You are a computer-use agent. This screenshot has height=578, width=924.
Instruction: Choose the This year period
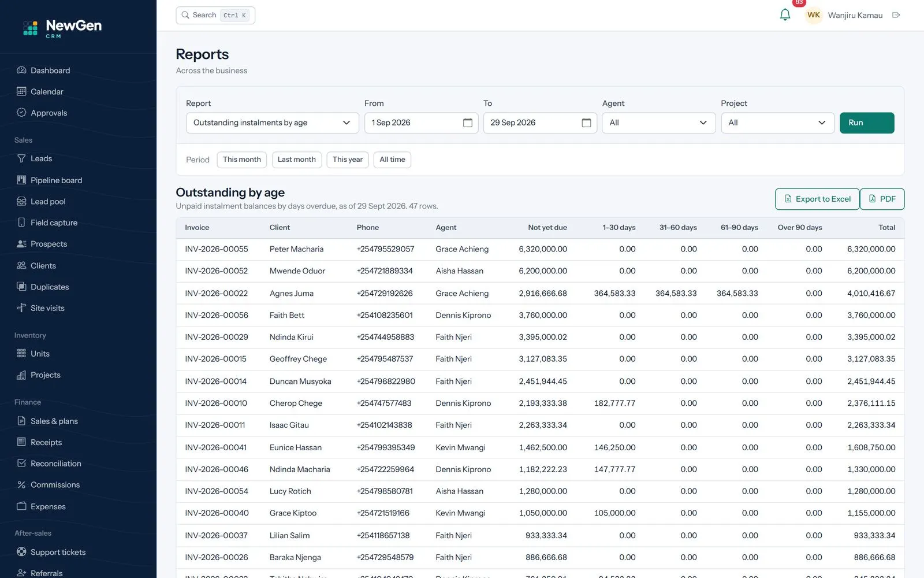[x=348, y=160]
